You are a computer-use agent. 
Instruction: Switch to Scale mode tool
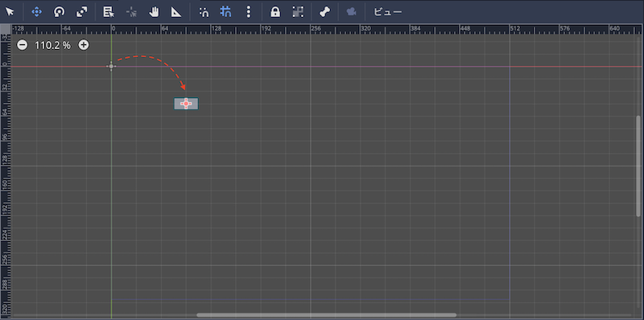tap(81, 12)
